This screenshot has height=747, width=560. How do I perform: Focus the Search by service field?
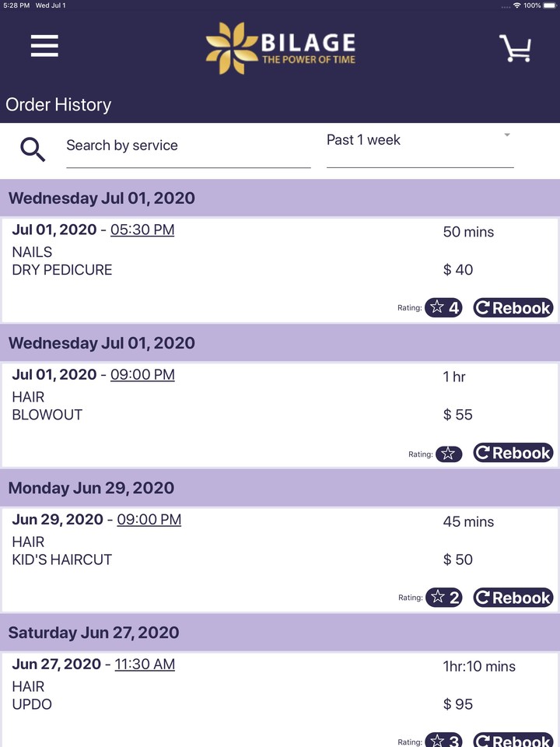[x=188, y=146]
